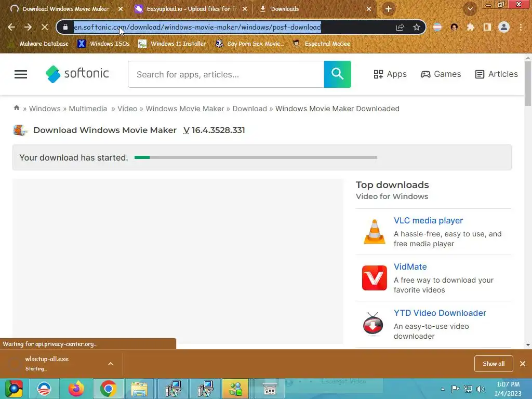532x399 pixels.
Task: Click the Softonic logo
Action: click(x=77, y=74)
